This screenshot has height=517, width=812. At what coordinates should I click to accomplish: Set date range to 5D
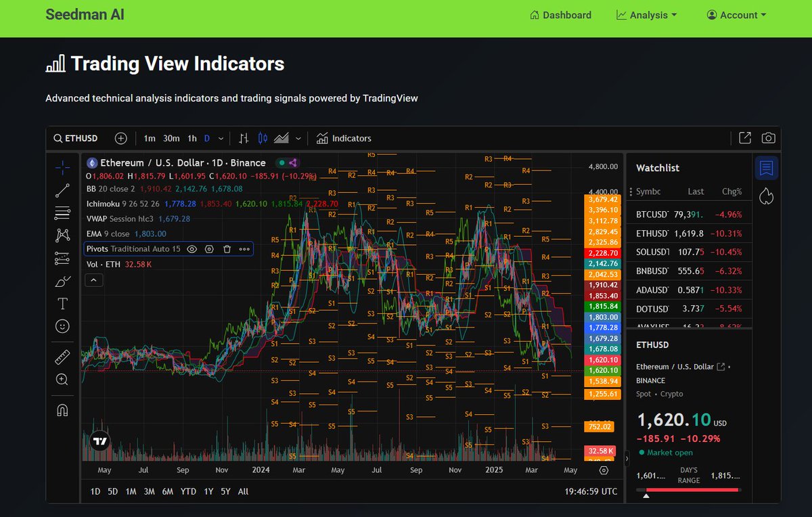point(113,492)
